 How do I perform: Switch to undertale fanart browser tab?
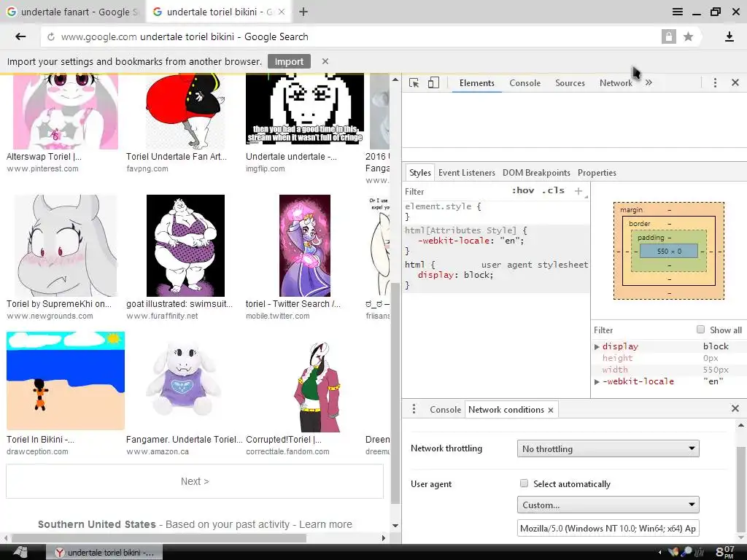[73, 12]
